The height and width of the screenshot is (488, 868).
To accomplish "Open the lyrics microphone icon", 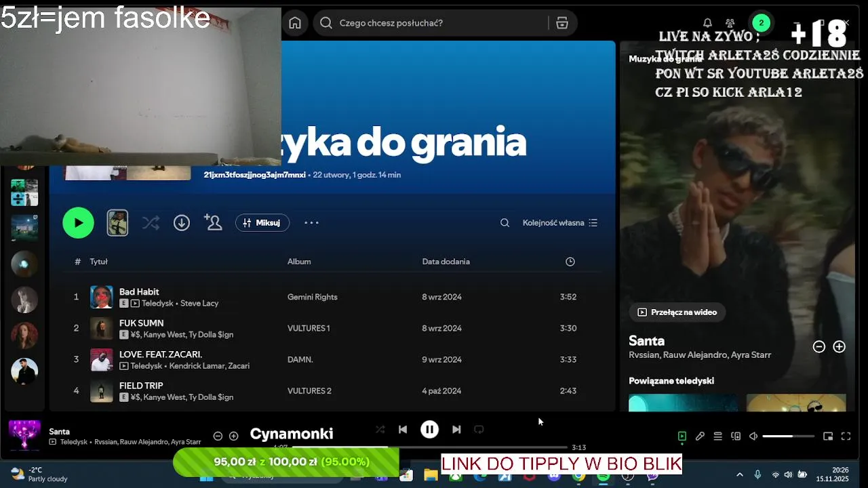I will click(x=700, y=436).
